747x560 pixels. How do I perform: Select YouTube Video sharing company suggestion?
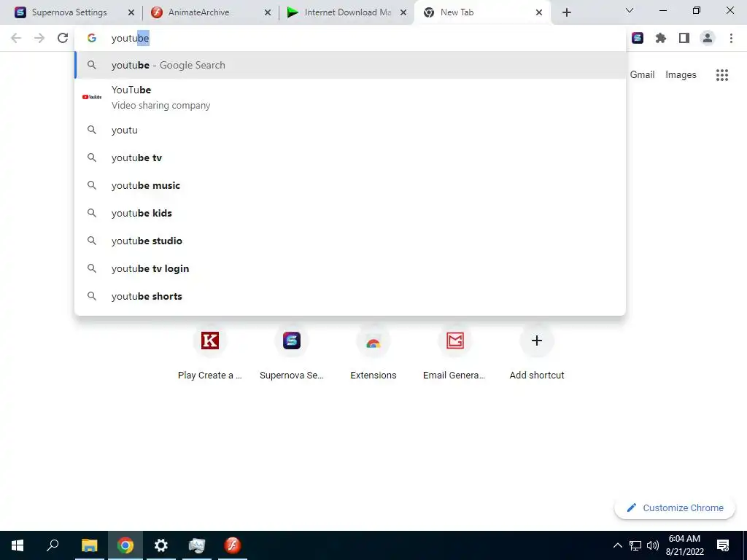coord(350,97)
